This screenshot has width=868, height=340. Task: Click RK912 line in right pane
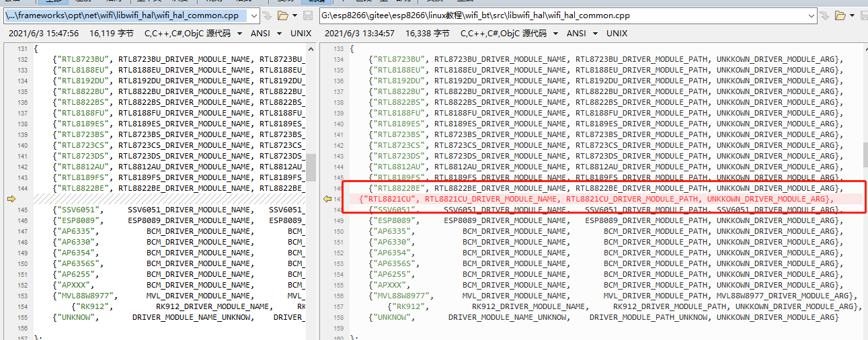pos(625,306)
